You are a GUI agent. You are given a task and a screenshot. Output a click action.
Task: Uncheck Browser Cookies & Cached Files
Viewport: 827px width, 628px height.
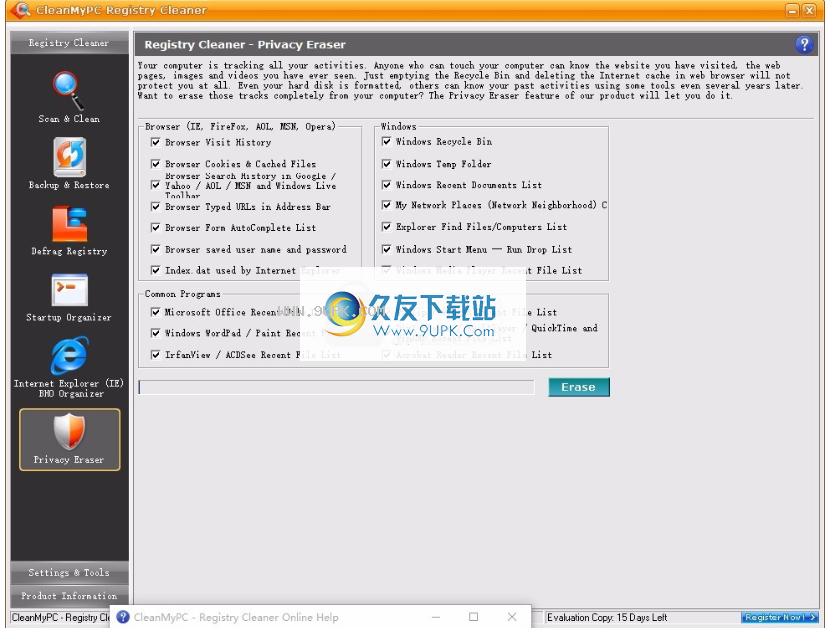[x=156, y=164]
